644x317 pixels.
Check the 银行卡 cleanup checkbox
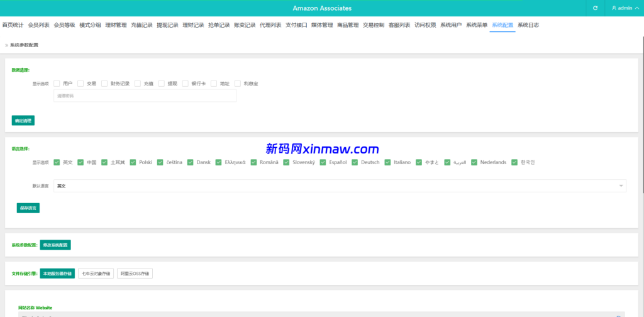[x=186, y=84]
